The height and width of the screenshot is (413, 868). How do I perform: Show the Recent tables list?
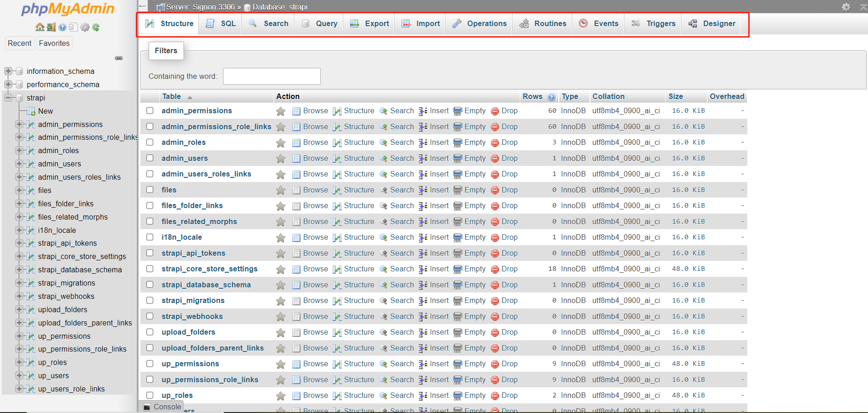pyautogui.click(x=20, y=43)
